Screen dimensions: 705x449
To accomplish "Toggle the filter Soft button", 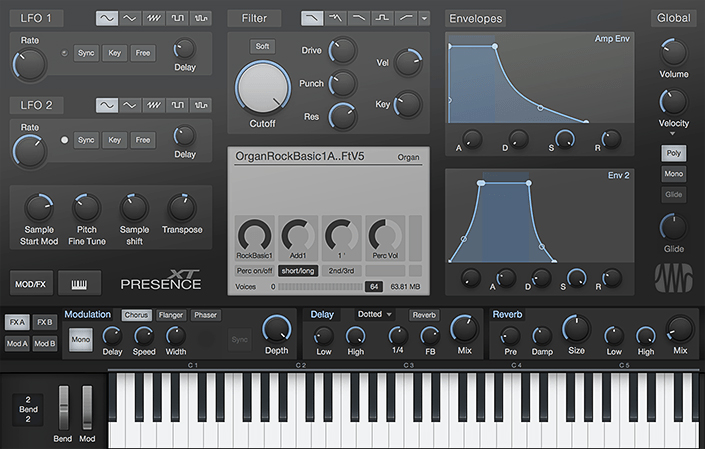I will [x=262, y=46].
